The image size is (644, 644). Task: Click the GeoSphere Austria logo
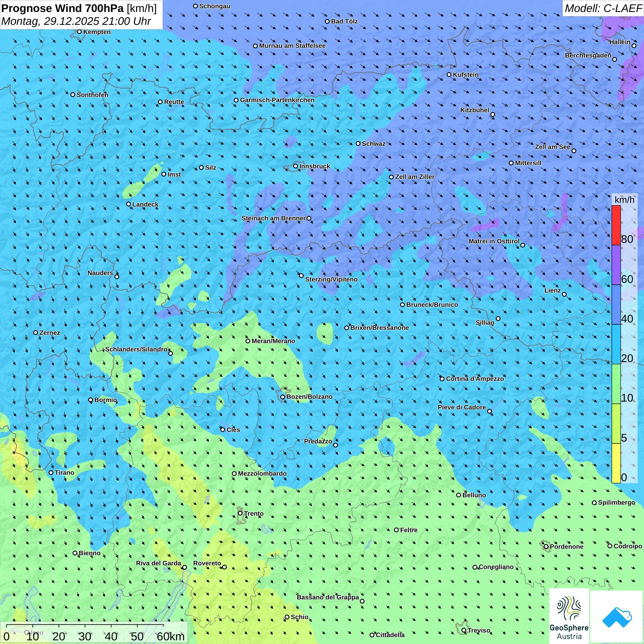569,617
